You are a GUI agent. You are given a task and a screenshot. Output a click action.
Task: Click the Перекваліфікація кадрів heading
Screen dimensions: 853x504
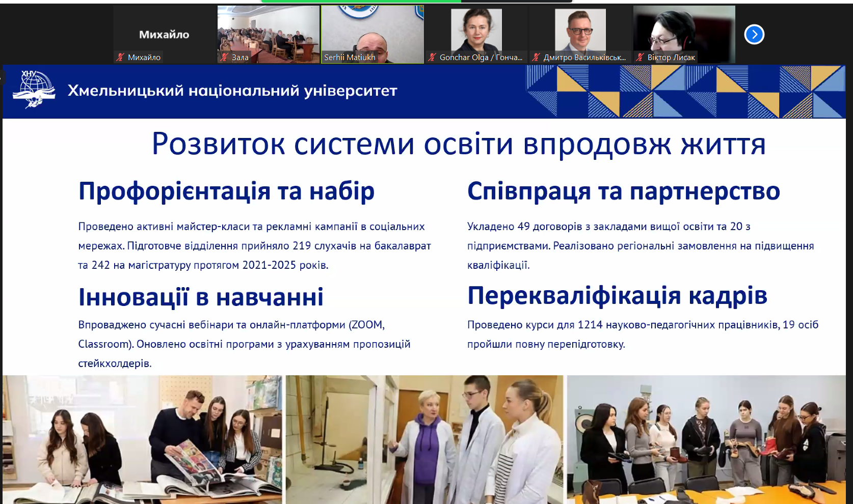(x=617, y=296)
